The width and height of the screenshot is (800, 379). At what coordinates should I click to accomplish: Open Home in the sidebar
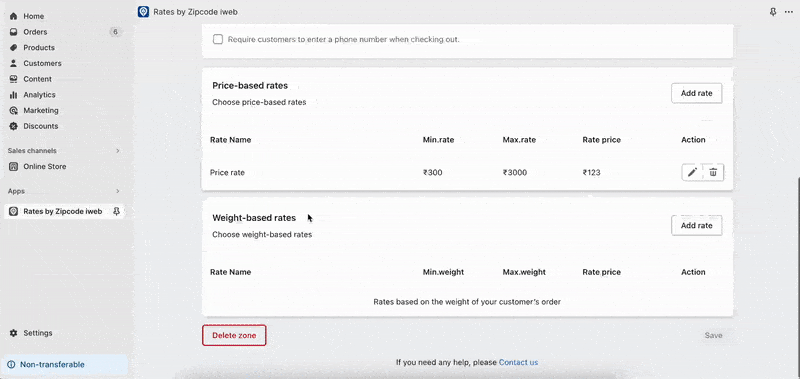click(x=34, y=16)
